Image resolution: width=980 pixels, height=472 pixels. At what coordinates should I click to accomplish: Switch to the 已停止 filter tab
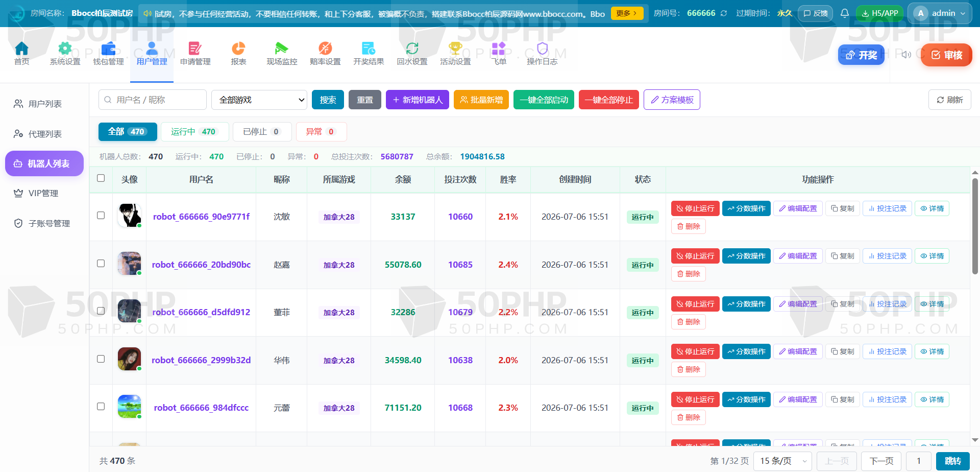pos(262,132)
